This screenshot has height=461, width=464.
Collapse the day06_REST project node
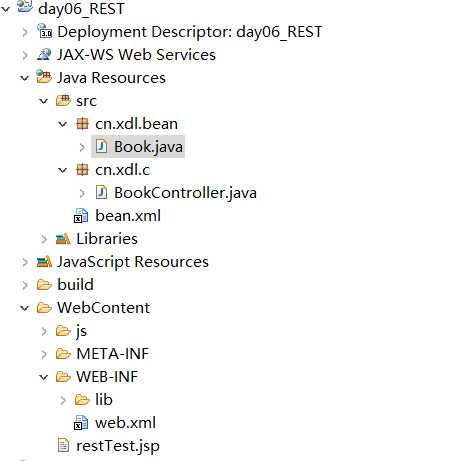[x=6, y=9]
